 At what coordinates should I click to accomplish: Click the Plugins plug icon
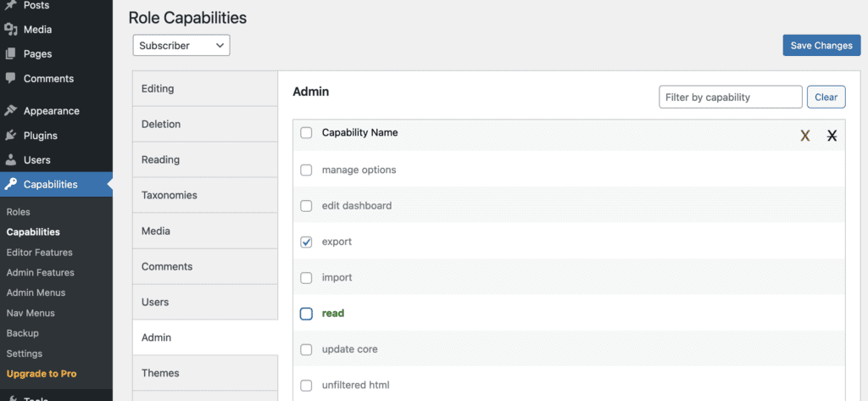point(10,135)
